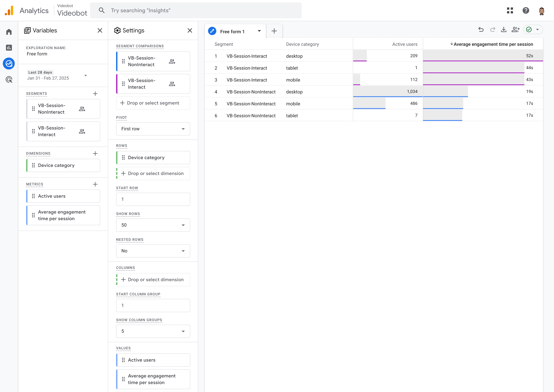Open the Home section in left sidebar
554x392 pixels.
[x=9, y=32]
